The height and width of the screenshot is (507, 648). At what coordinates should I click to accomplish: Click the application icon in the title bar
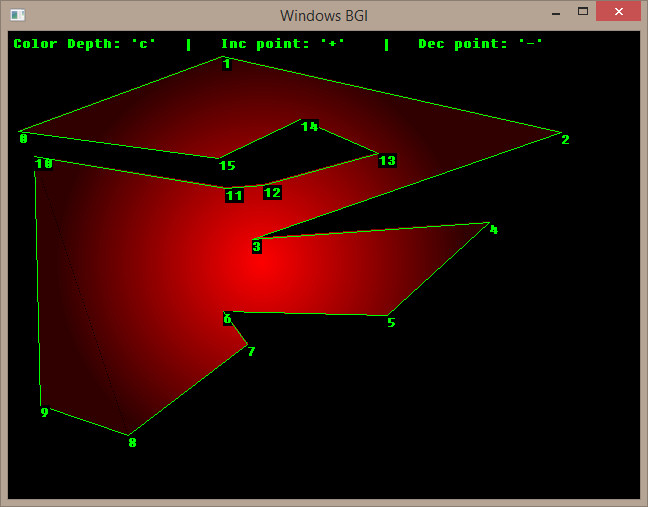pyautogui.click(x=17, y=15)
